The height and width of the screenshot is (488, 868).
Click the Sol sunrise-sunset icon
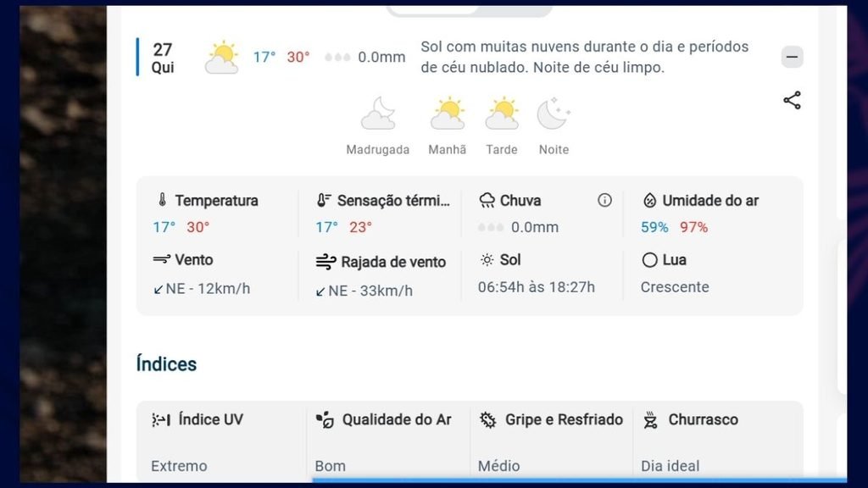(x=487, y=260)
